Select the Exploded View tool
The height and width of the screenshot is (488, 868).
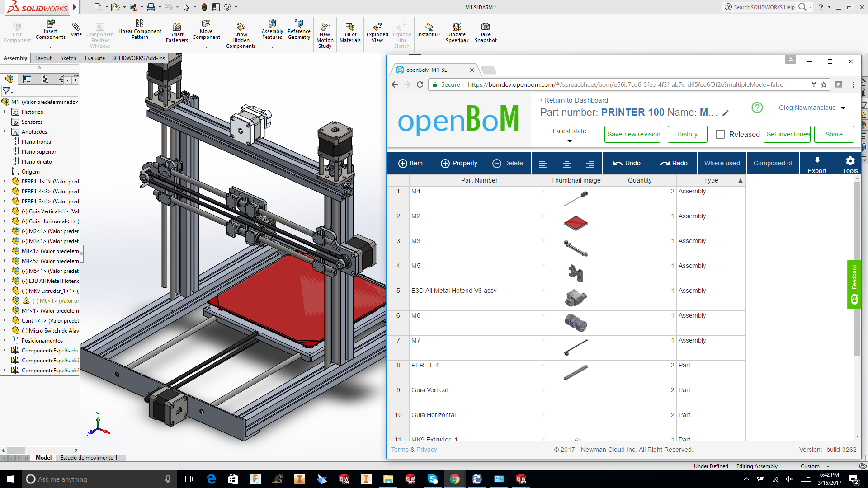(x=377, y=28)
